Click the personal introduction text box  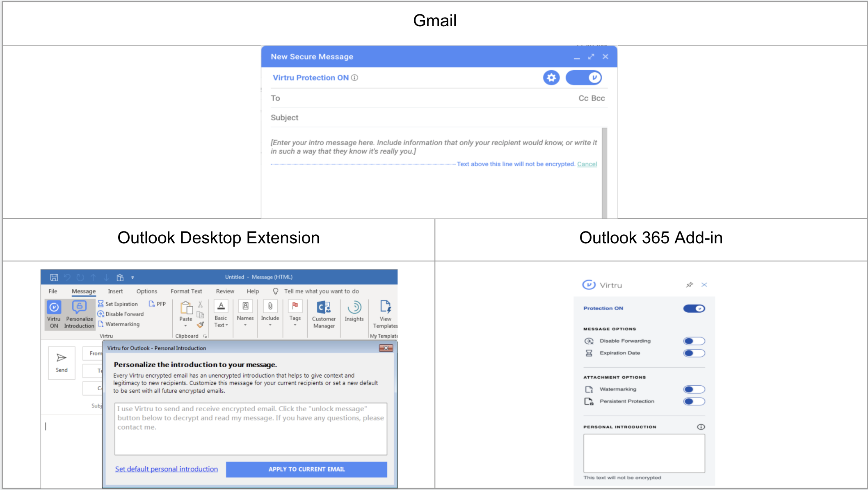[251, 429]
